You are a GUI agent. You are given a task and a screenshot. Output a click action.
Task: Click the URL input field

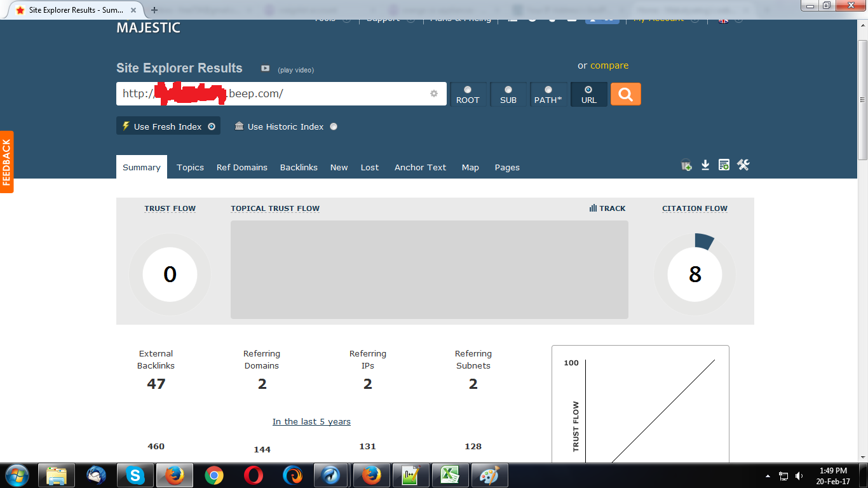tap(281, 93)
